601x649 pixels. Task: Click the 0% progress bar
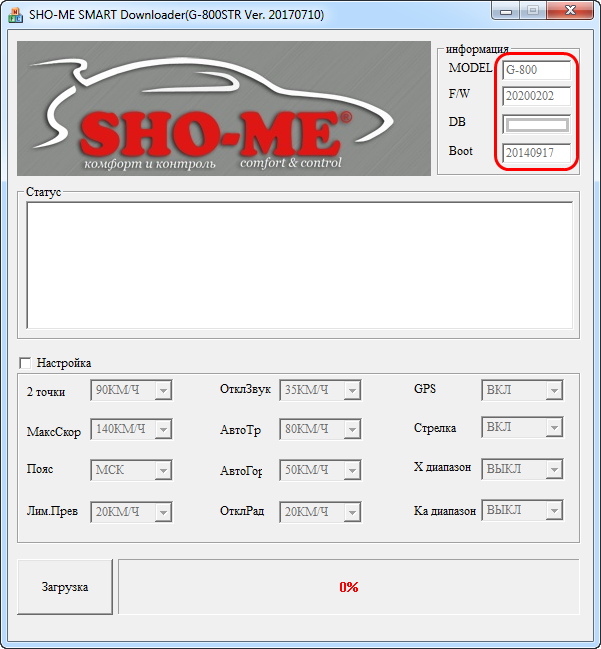[348, 587]
